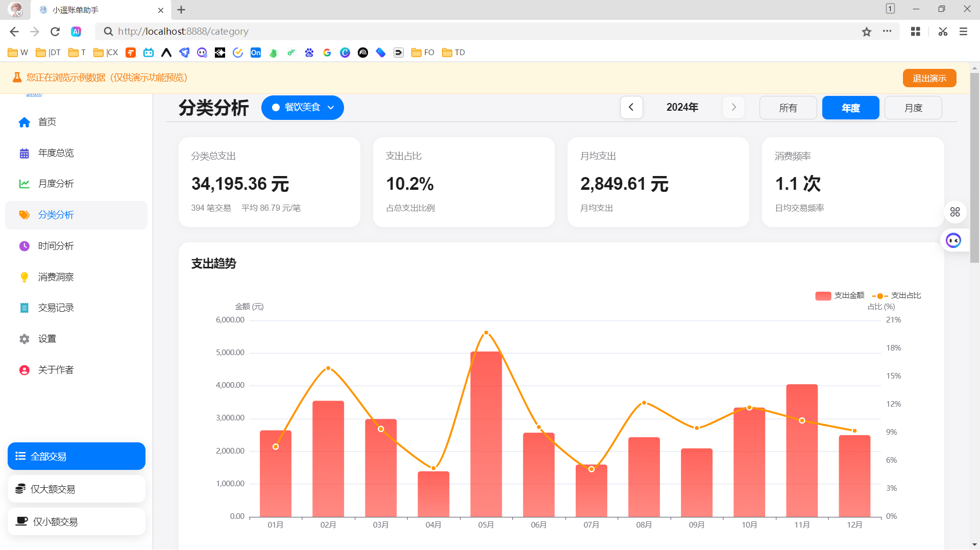Click the tab counter icon showing 1
Screen dimensions: 980x550
coord(890,9)
